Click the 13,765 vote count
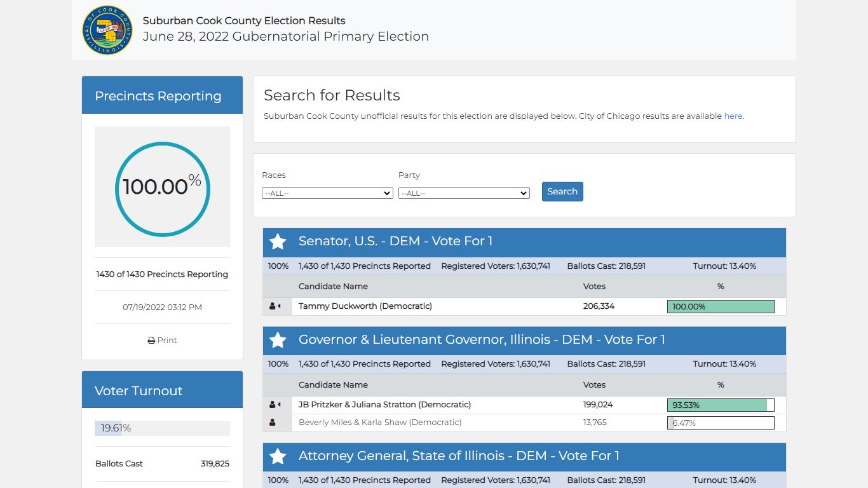868x488 pixels. [595, 423]
